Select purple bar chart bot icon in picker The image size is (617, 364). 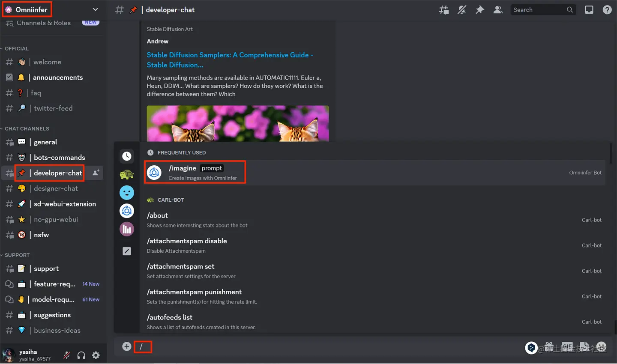(127, 229)
